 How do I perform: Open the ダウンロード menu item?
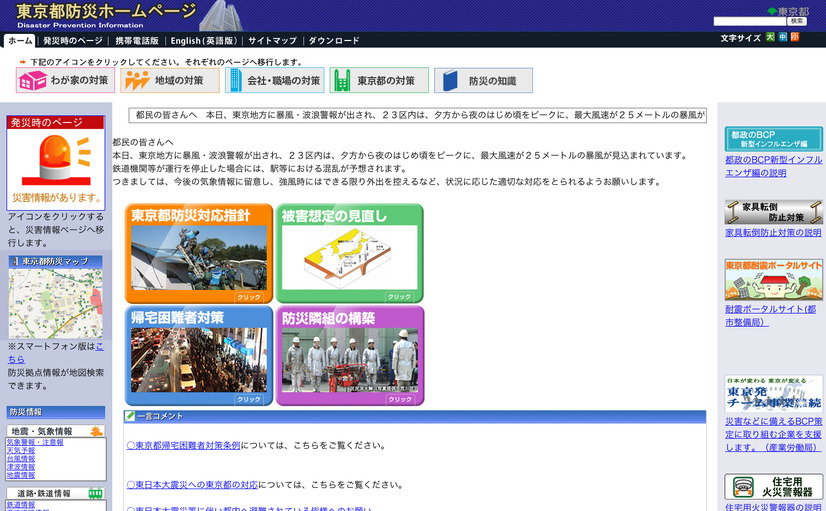334,41
